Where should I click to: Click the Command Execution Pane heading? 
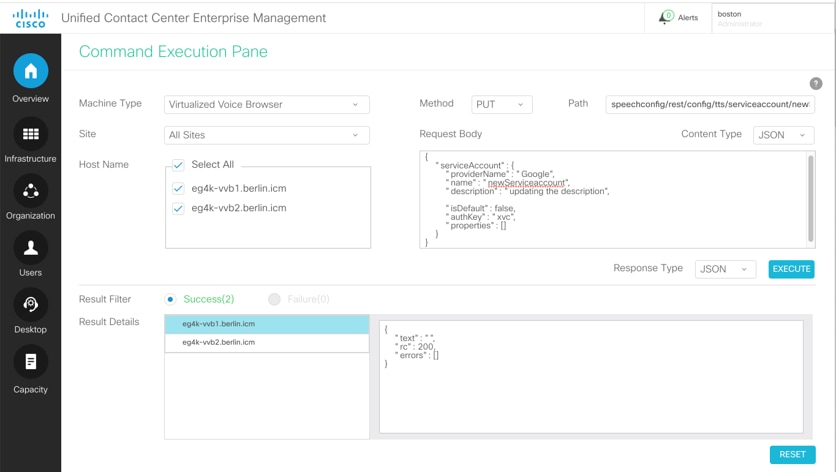point(173,52)
